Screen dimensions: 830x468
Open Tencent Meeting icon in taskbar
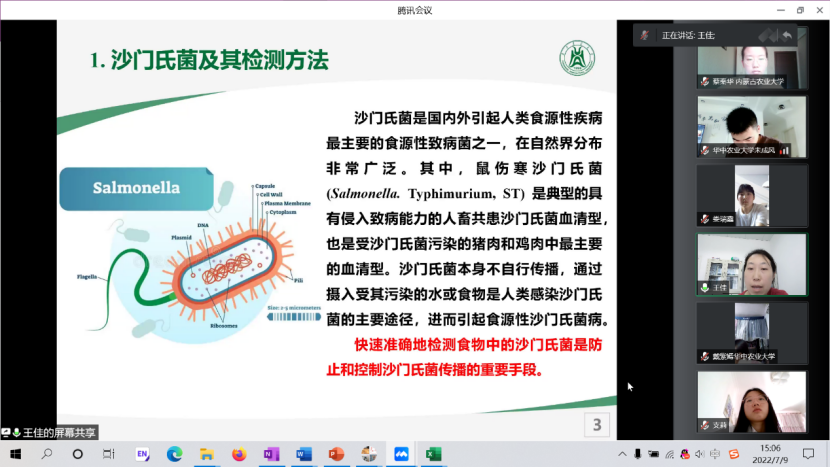(401, 454)
